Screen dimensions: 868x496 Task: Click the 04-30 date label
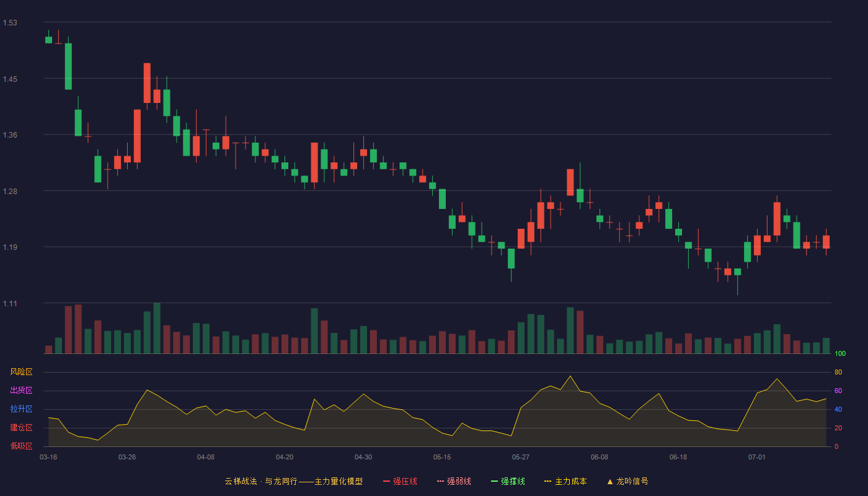tap(363, 457)
